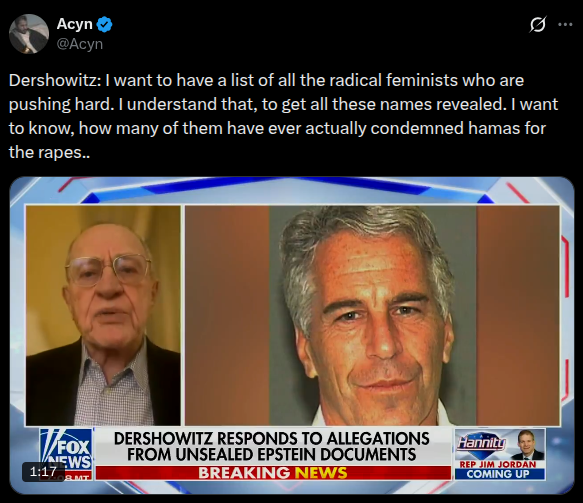Play the video on the bespectacled man's panel

[103, 315]
